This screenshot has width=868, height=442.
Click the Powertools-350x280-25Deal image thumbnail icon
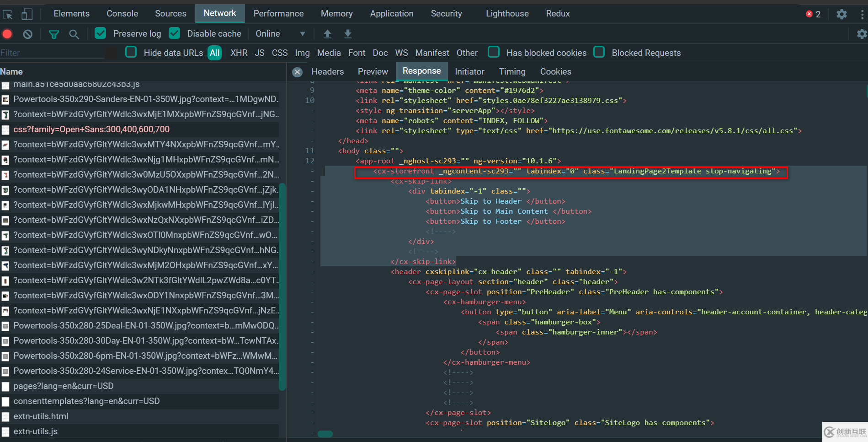tap(5, 326)
